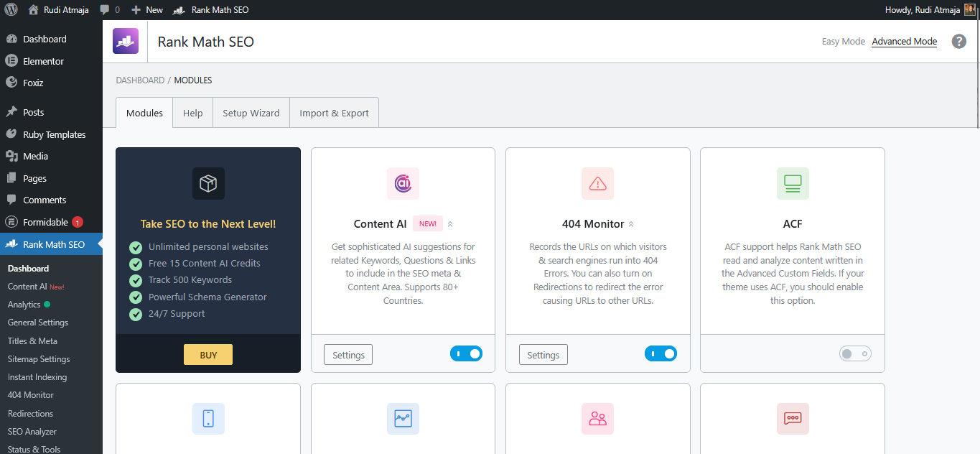Disable the 404 Monitor module toggle

coord(661,353)
